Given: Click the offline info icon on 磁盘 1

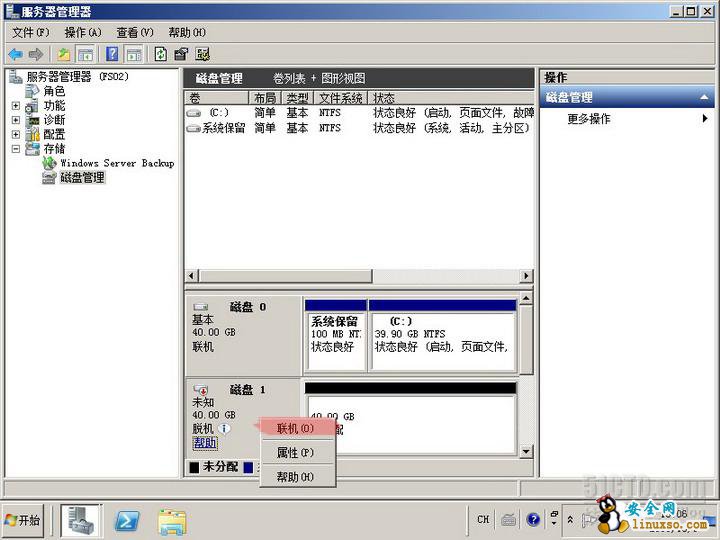Looking at the screenshot, I should pos(224,428).
